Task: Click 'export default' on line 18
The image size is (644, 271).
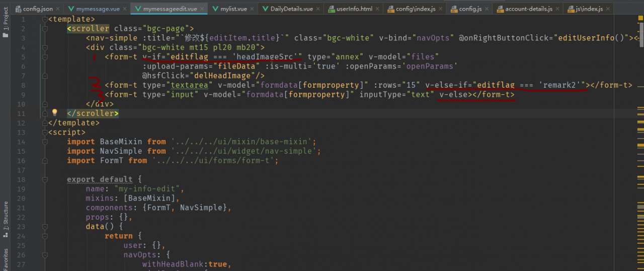Action: pyautogui.click(x=100, y=179)
